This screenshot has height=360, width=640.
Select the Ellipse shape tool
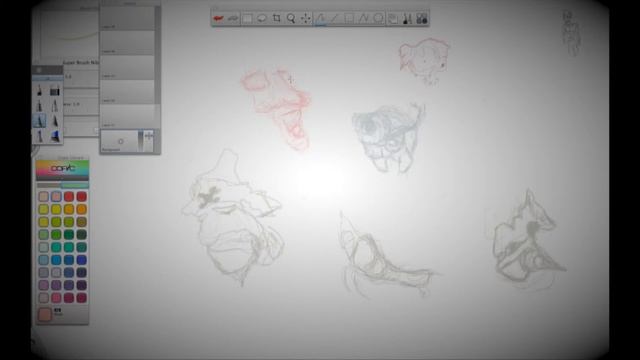[378, 18]
